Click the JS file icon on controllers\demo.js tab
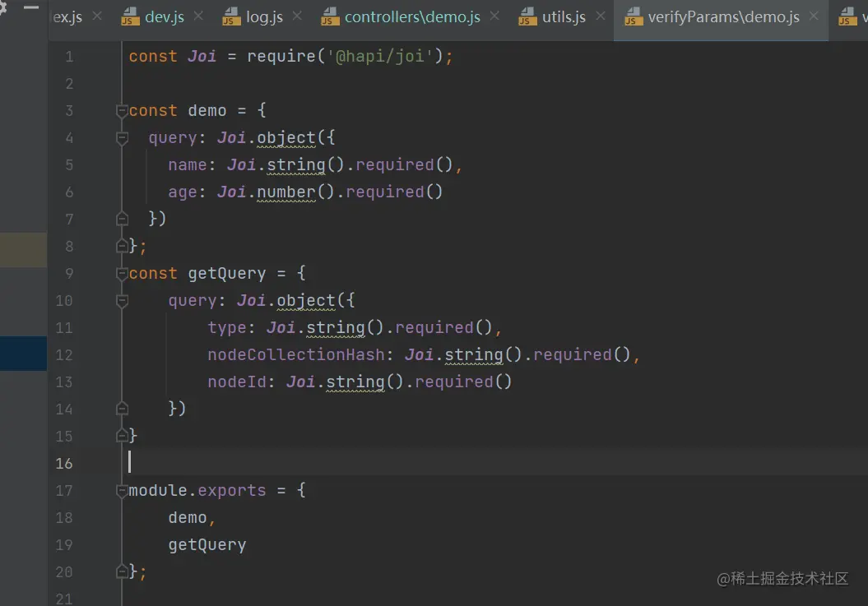This screenshot has width=868, height=606. pos(330,16)
